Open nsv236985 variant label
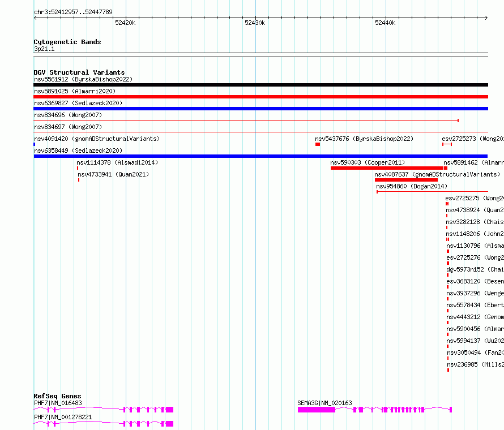The height and width of the screenshot is (430, 504). point(475,364)
